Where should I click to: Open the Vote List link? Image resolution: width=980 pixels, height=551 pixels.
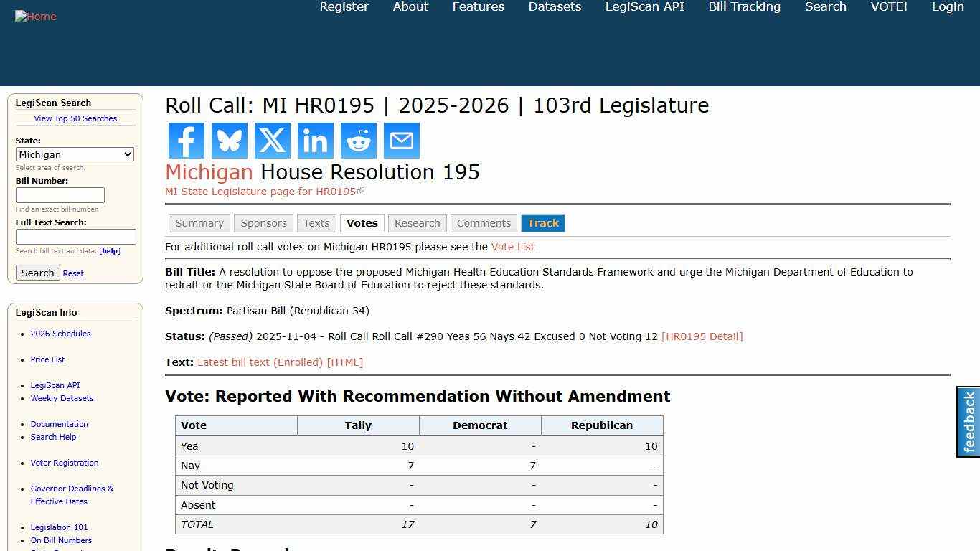click(512, 247)
